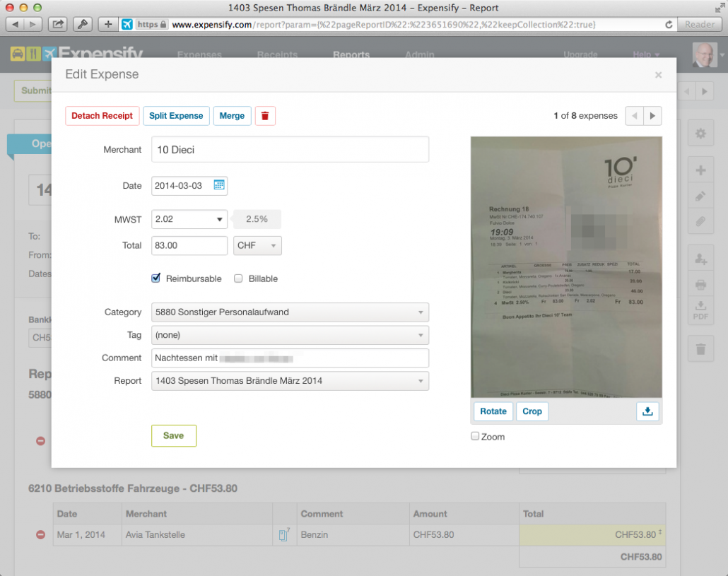The height and width of the screenshot is (576, 728).
Task: Click the print report icon in sidebar
Action: point(700,285)
